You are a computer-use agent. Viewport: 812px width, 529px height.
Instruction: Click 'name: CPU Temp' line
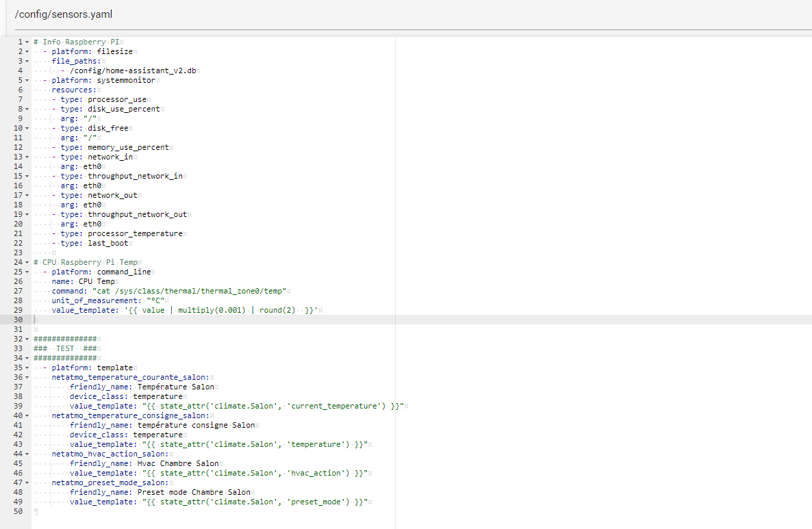84,281
